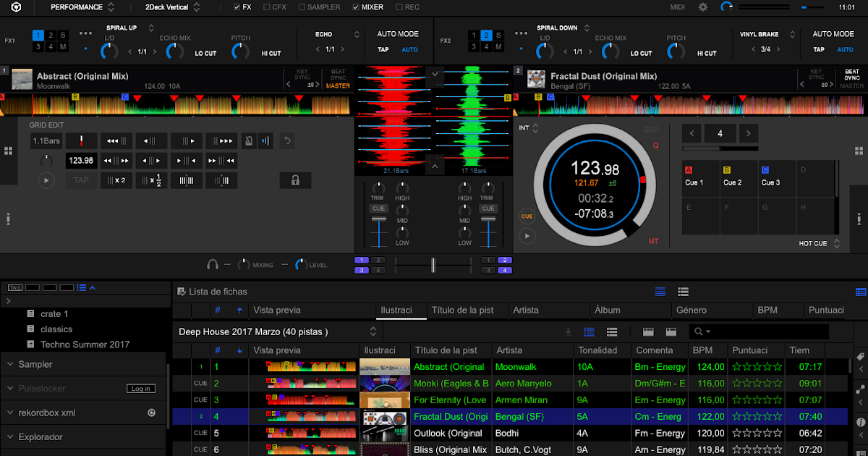Nudge the grid right one step
The height and width of the screenshot is (456, 868).
[x=186, y=140]
